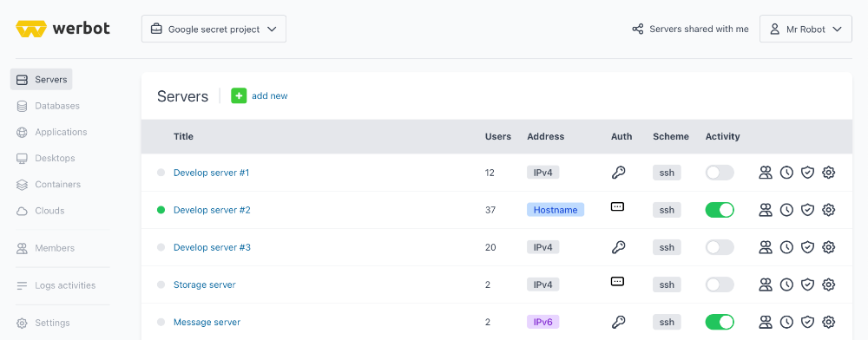Open members icon for Develop server #2
The image size is (868, 340).
(x=766, y=210)
